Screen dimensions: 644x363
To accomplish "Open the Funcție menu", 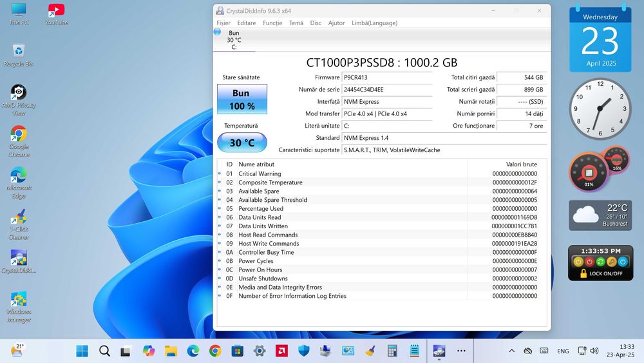I will tap(272, 23).
